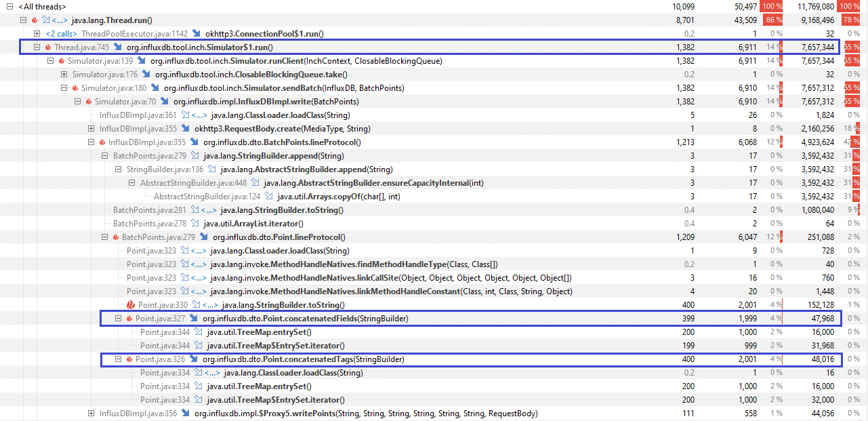Screen dimensions: 868x421
Task: Click the <2 calls> link
Action: 61,34
